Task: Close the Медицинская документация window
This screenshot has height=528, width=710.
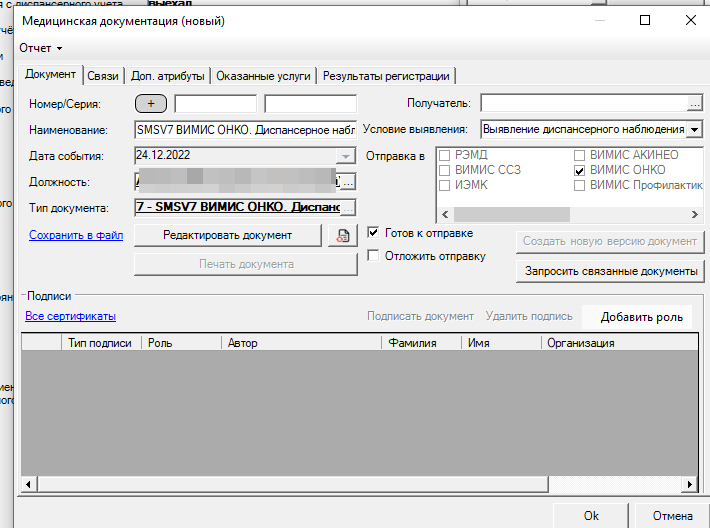Action: (x=691, y=20)
